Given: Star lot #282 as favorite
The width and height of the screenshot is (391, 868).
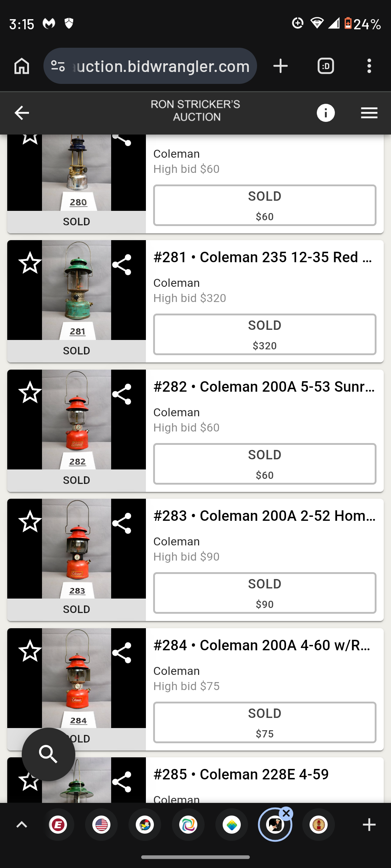Looking at the screenshot, I should coord(30,392).
